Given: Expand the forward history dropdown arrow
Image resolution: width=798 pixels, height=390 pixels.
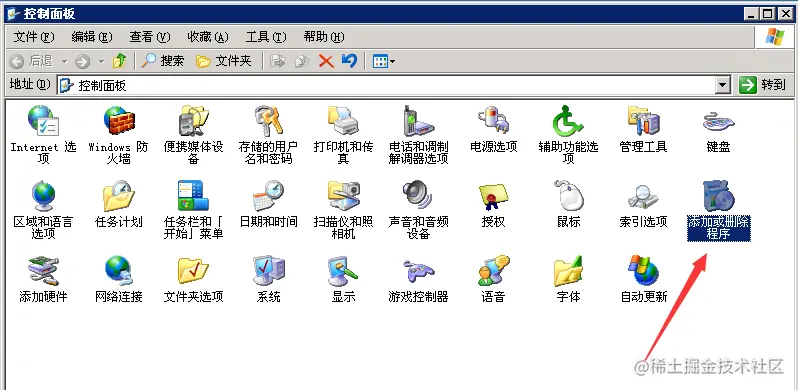Looking at the screenshot, I should [101, 62].
